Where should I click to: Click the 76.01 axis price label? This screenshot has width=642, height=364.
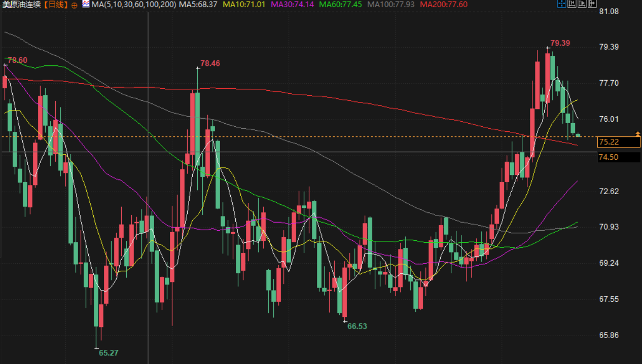click(609, 119)
